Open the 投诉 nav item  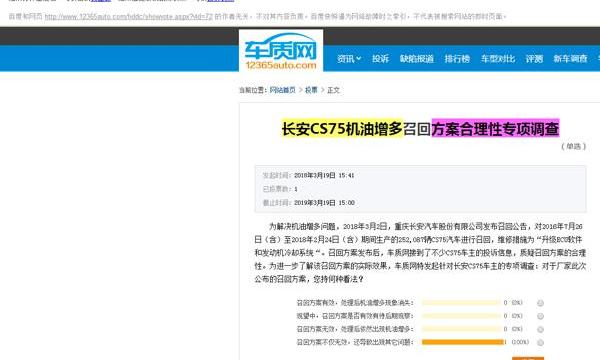(x=380, y=59)
